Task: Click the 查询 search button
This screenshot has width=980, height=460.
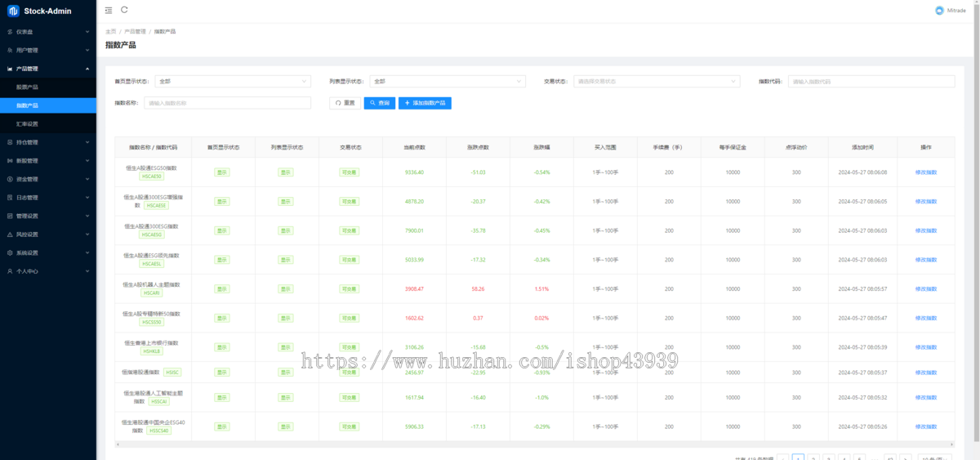Action: point(379,103)
